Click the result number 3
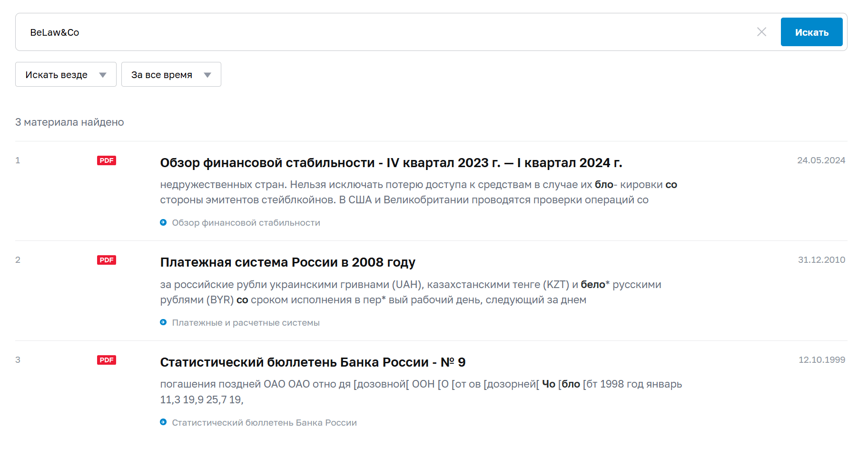Image resolution: width=868 pixels, height=459 pixels. pos(18,360)
